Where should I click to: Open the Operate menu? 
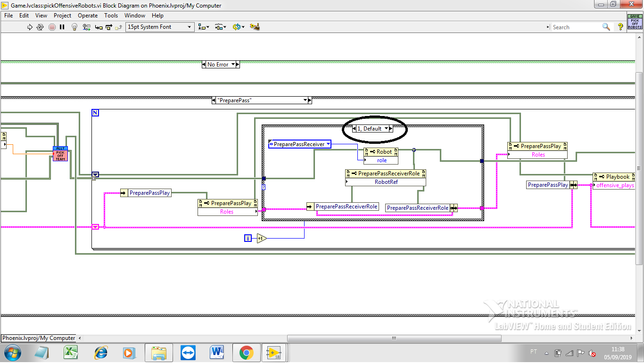[88, 16]
